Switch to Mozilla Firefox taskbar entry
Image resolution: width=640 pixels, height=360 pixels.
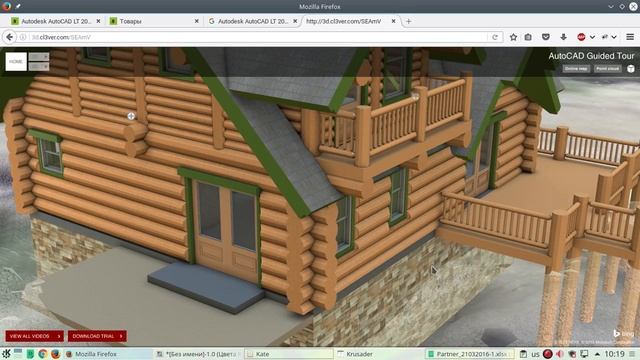(x=109, y=354)
